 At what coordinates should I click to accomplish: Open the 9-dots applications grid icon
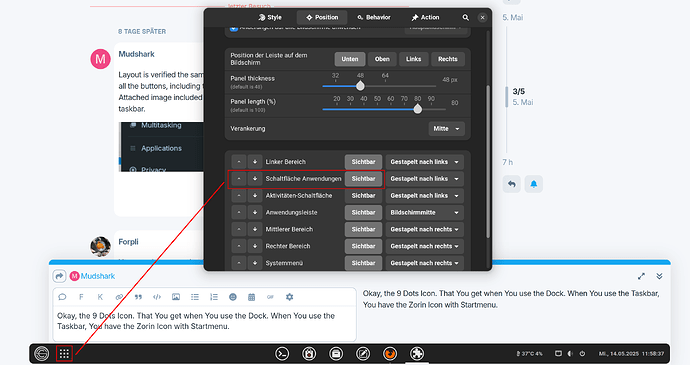click(64, 354)
